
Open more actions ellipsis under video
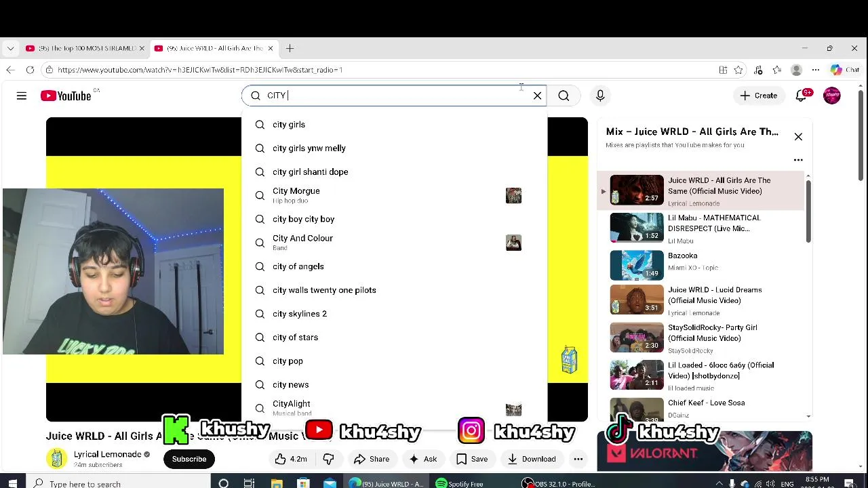click(x=578, y=459)
